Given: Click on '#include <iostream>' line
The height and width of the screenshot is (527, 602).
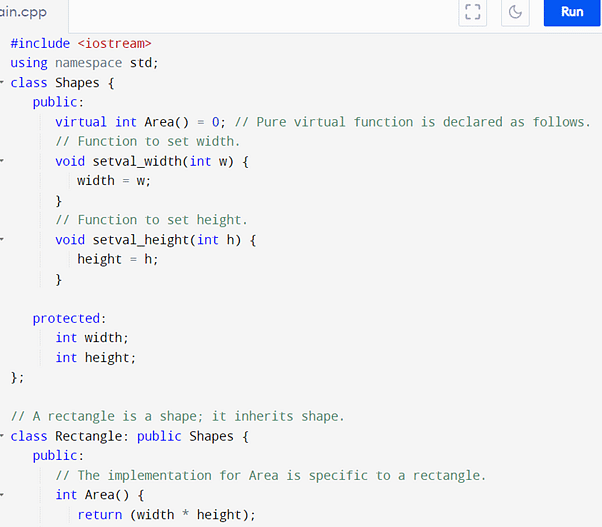Looking at the screenshot, I should click(81, 43).
